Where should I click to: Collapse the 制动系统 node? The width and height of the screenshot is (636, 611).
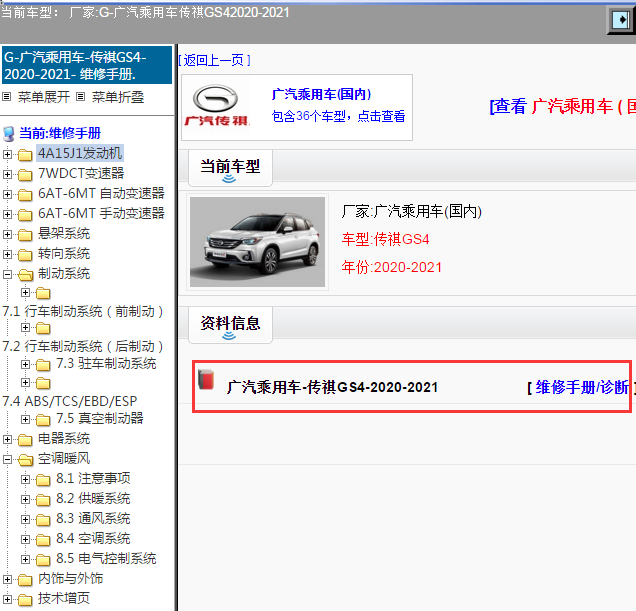coord(7,274)
